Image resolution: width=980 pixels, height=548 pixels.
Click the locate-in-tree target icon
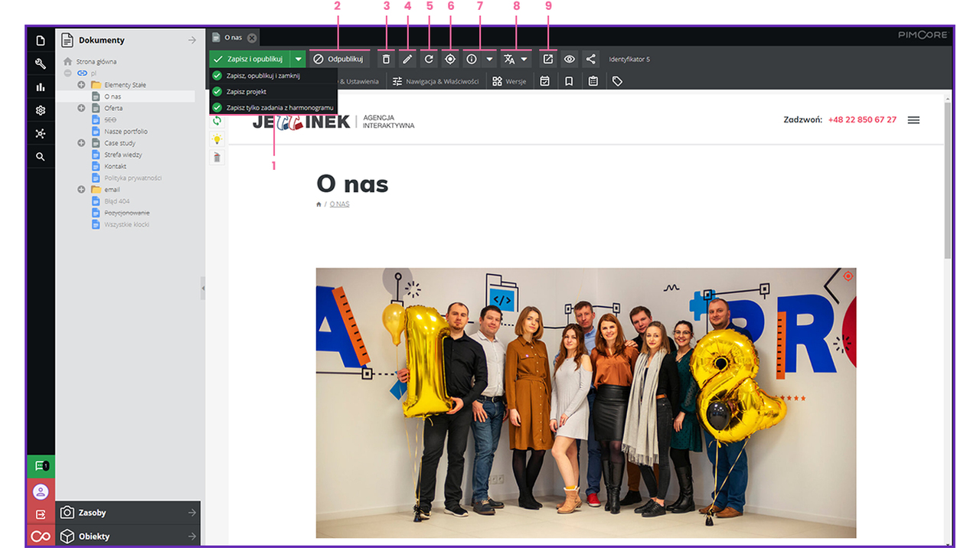pos(450,59)
